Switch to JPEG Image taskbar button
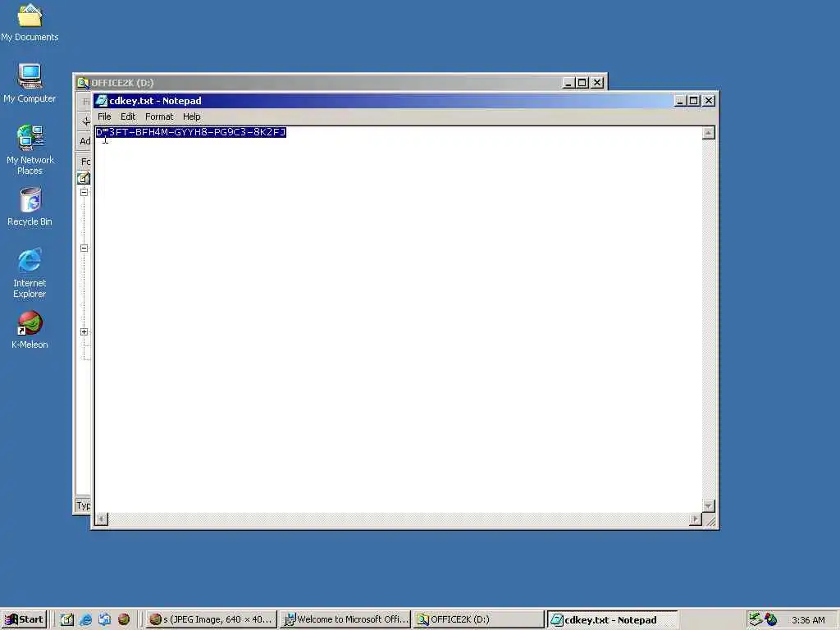This screenshot has width=840, height=630. [x=211, y=619]
